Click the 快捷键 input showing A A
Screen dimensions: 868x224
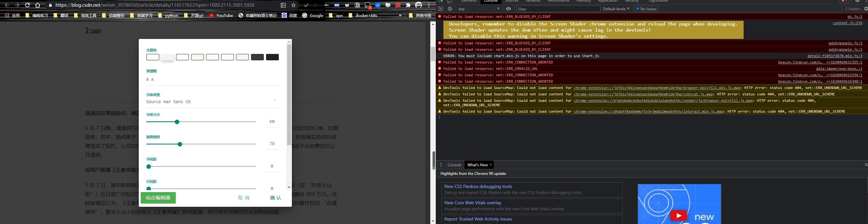(x=212, y=79)
